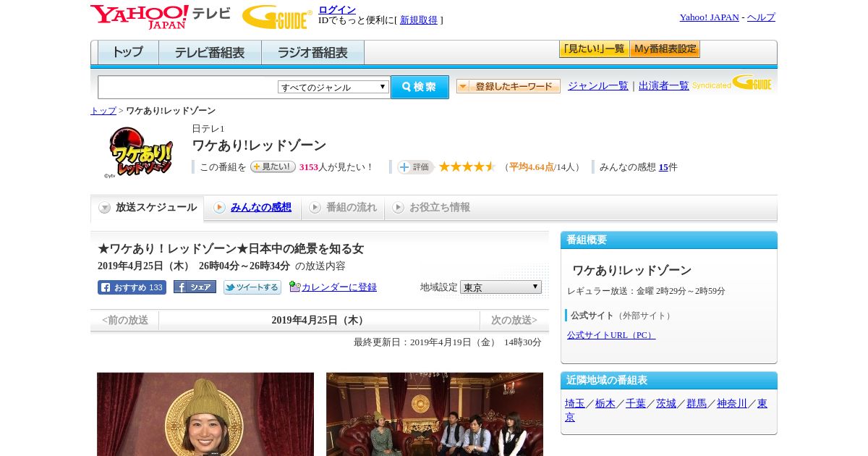The width and height of the screenshot is (868, 456).
Task: Go to the テレビ番組表 navigation tab
Action: [x=210, y=53]
